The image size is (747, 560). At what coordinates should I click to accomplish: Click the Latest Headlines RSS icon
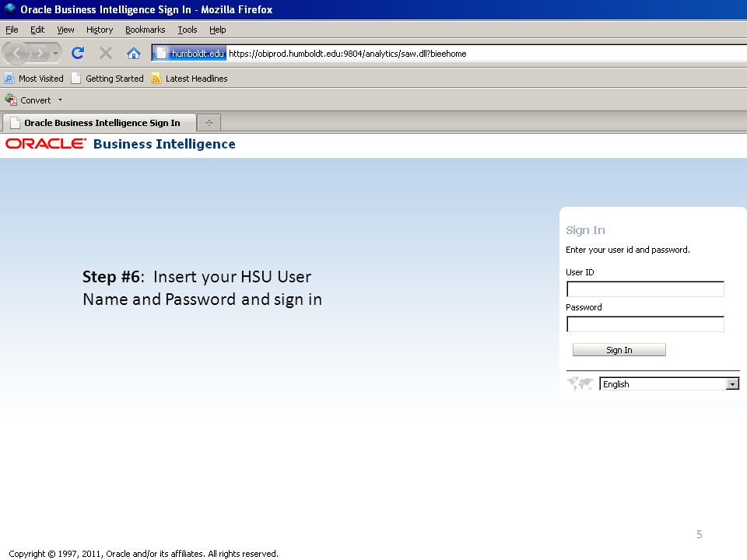(x=156, y=78)
